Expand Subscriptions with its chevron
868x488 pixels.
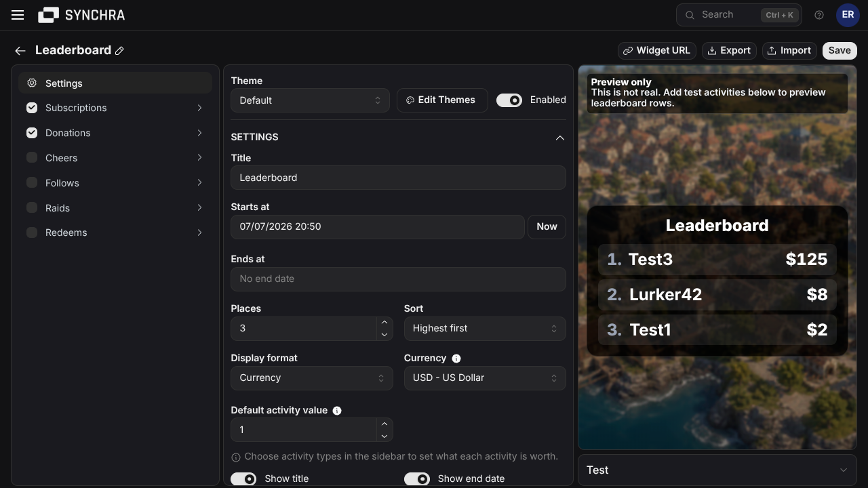coord(199,108)
